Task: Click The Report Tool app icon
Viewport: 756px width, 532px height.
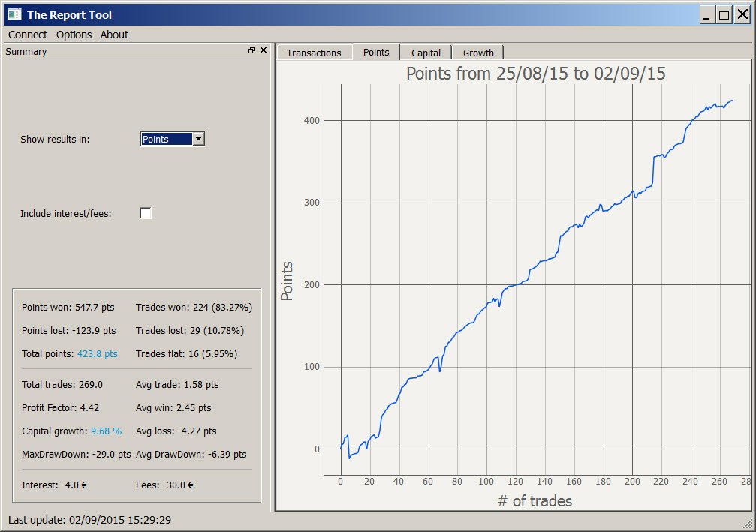Action: click(x=14, y=14)
